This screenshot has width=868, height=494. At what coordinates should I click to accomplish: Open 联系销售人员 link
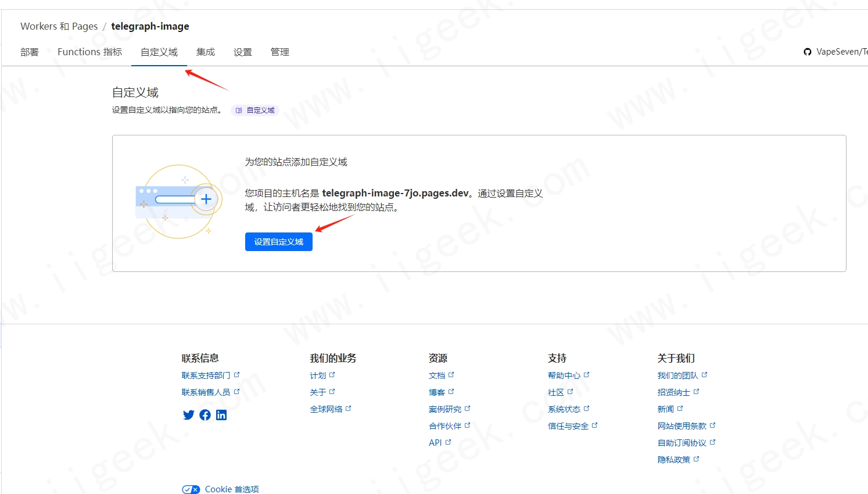211,392
